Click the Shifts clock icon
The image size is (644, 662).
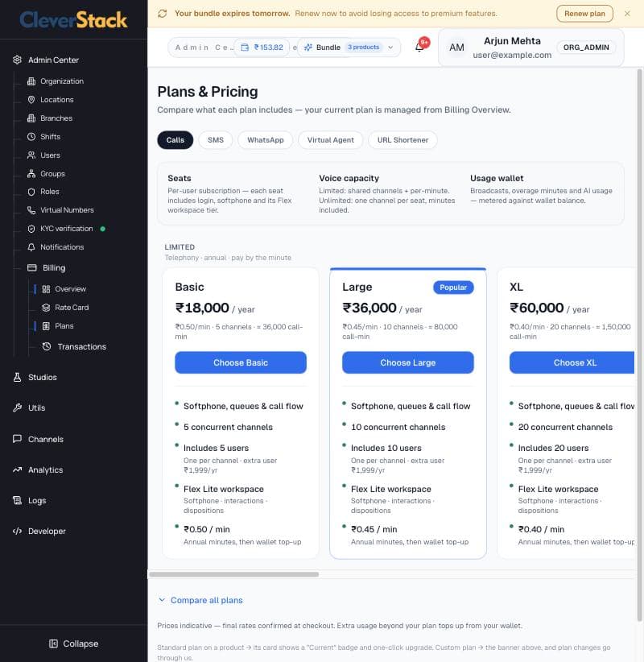[31, 137]
